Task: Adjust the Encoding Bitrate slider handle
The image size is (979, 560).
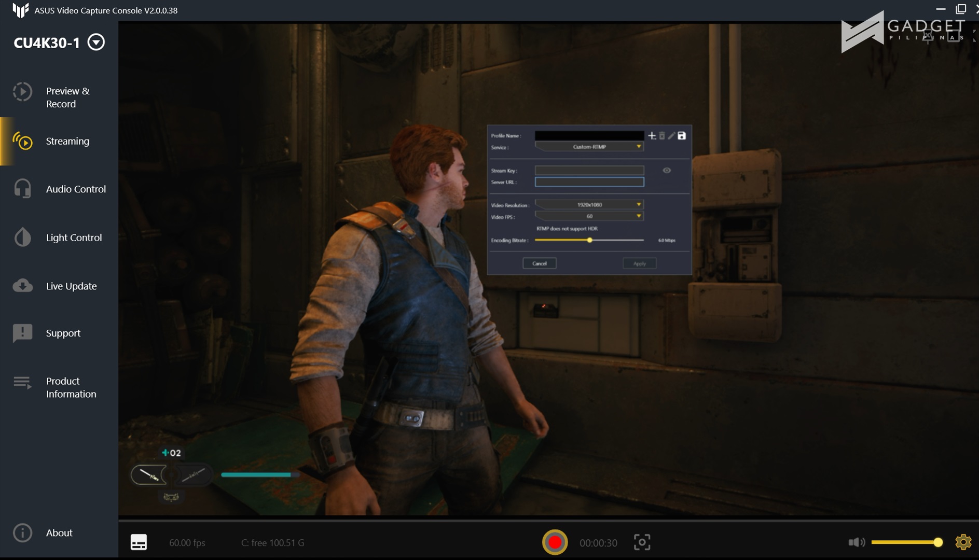Action: pyautogui.click(x=589, y=240)
